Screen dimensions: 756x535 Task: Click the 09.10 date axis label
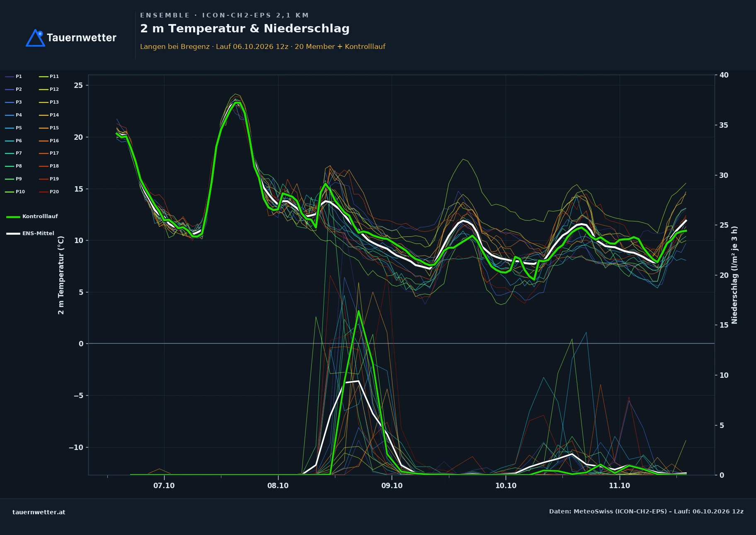tap(392, 486)
